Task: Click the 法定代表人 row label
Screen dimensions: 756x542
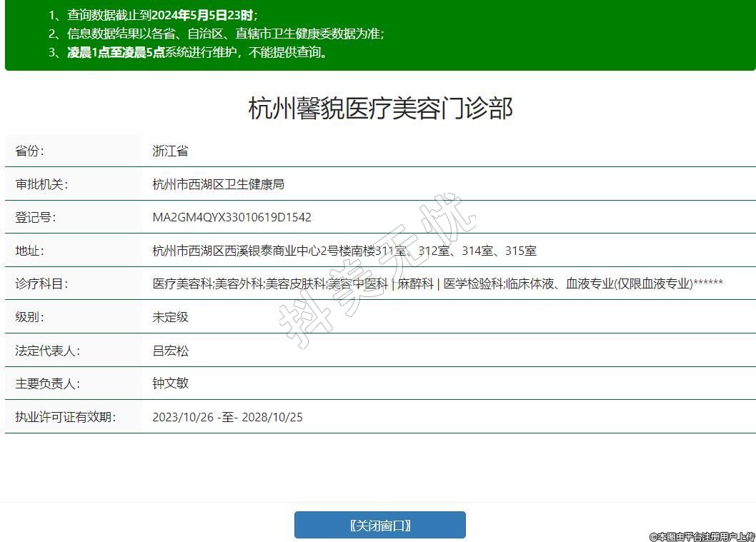Action: [x=47, y=351]
